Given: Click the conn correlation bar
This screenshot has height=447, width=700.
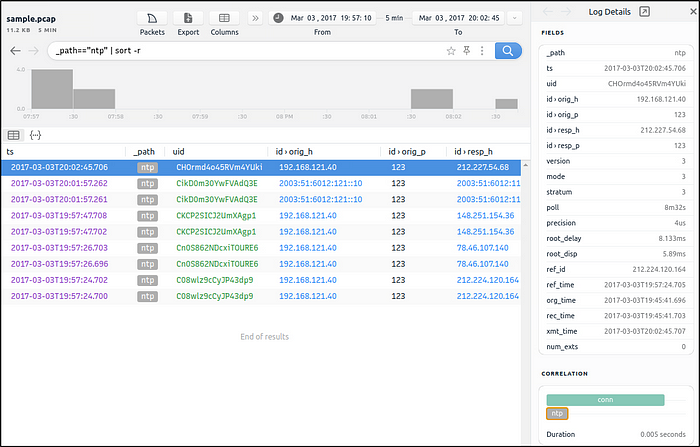Looking at the screenshot, I should click(605, 399).
